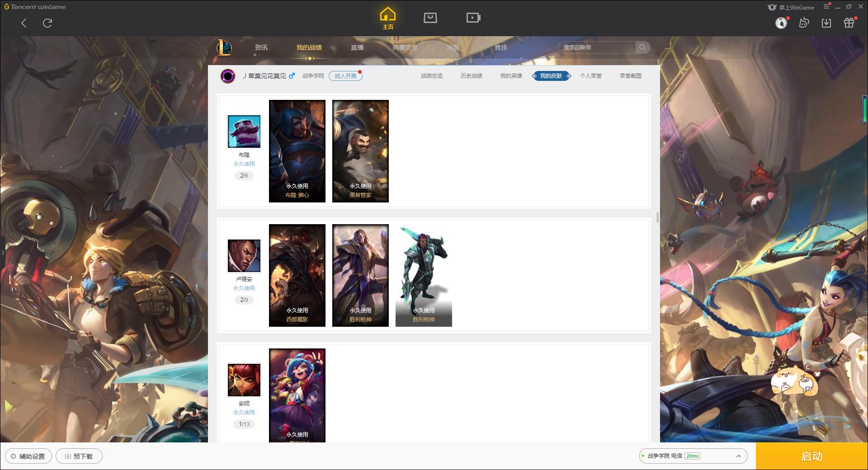Select the 我的皮肤 sub-tab
Screen dimensions: 868x470
551,76
